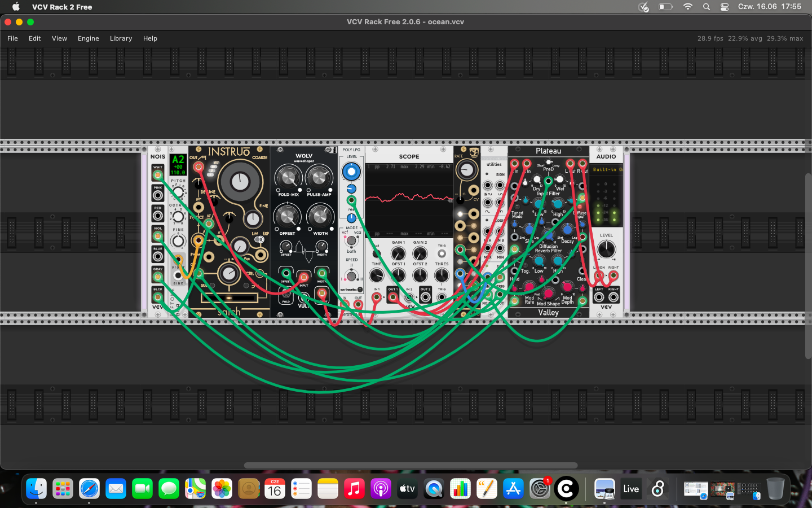Open the Library menu

(121, 38)
